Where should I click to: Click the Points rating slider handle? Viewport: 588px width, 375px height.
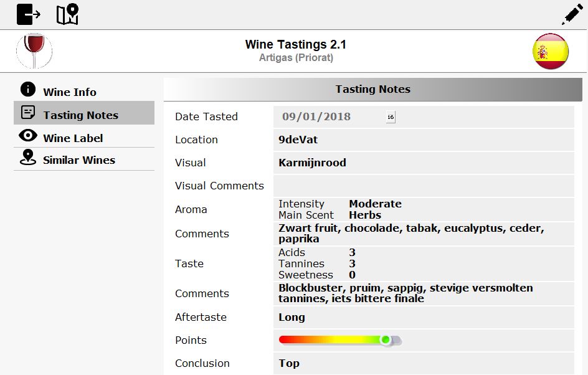pyautogui.click(x=385, y=340)
